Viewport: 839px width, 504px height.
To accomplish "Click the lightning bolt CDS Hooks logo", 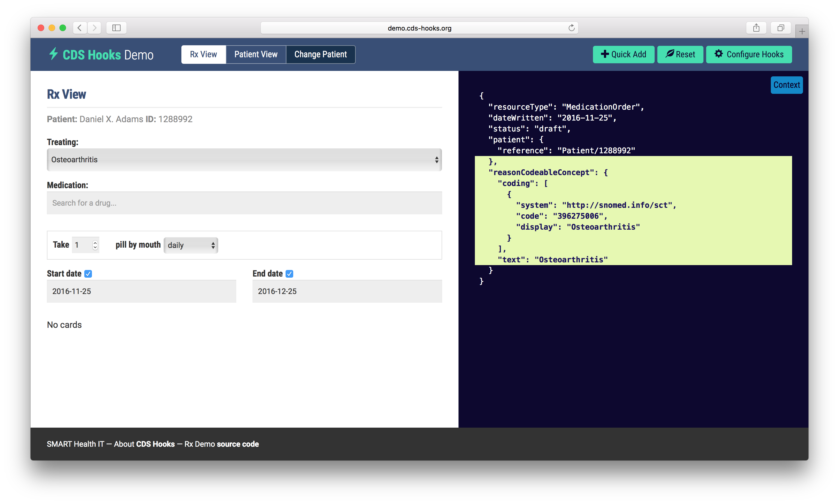I will pos(53,54).
